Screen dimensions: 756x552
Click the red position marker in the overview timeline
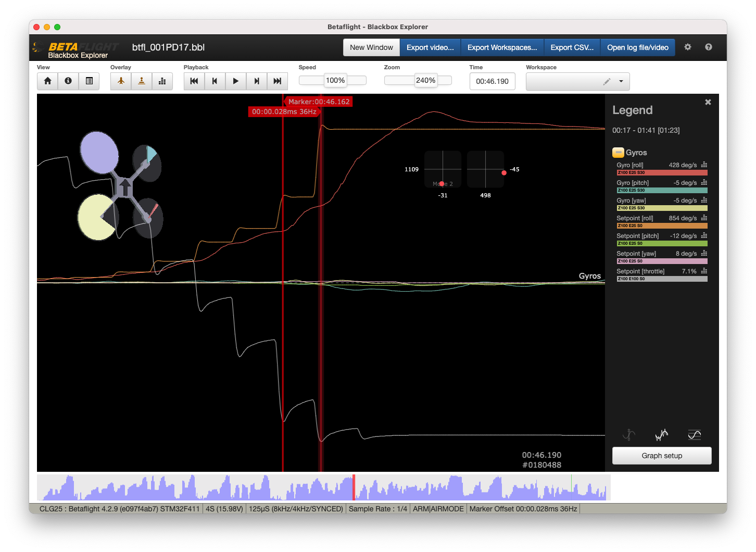(354, 487)
